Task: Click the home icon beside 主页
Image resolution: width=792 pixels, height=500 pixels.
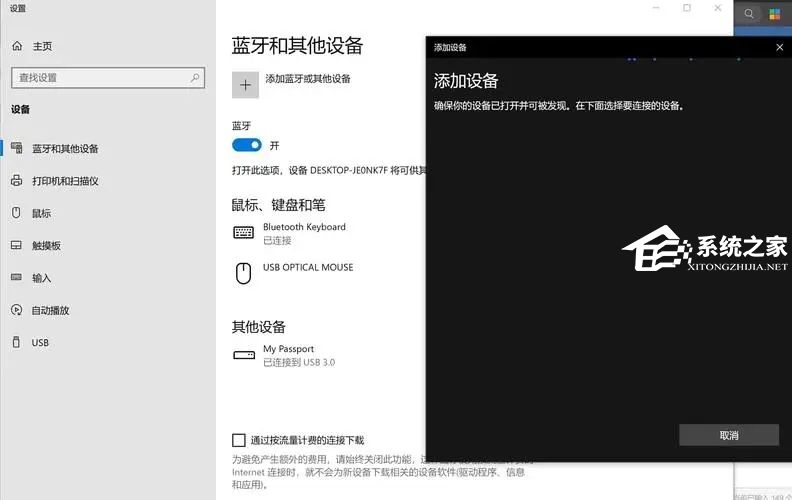Action: [17, 46]
